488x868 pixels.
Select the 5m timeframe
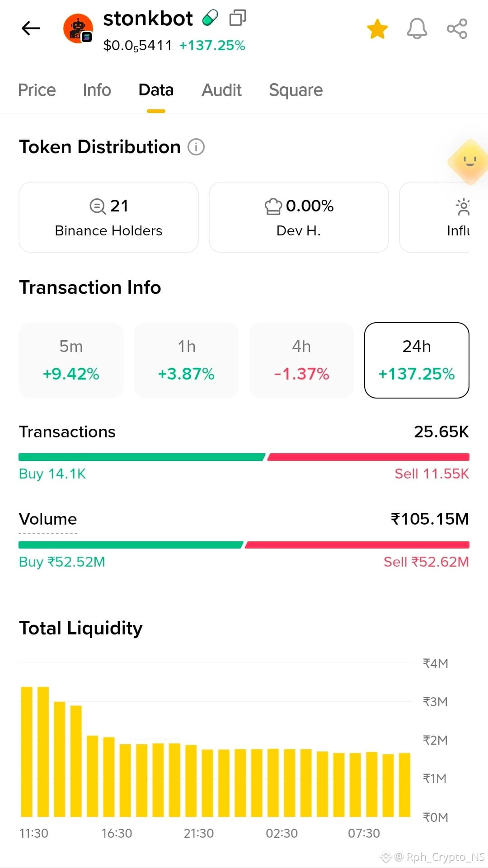coord(71,360)
